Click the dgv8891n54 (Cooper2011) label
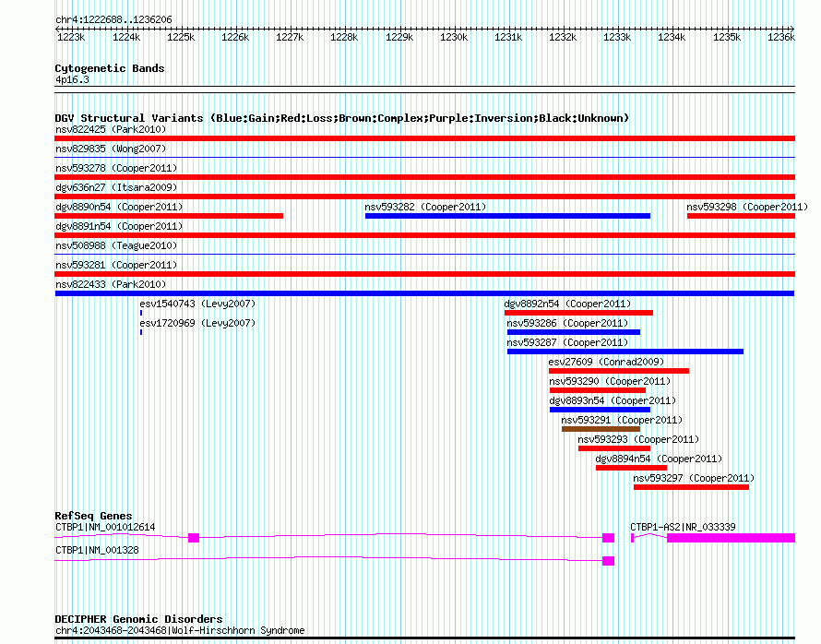Viewport: 821px width, 644px height. (119, 226)
